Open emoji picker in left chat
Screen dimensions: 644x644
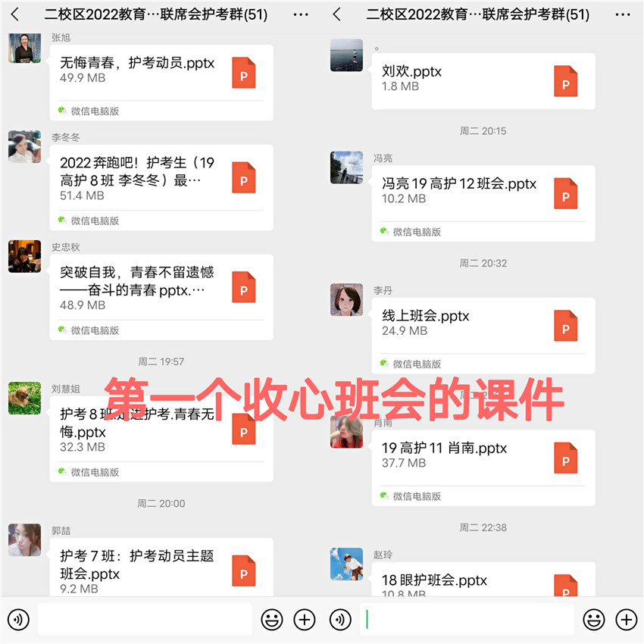272,619
